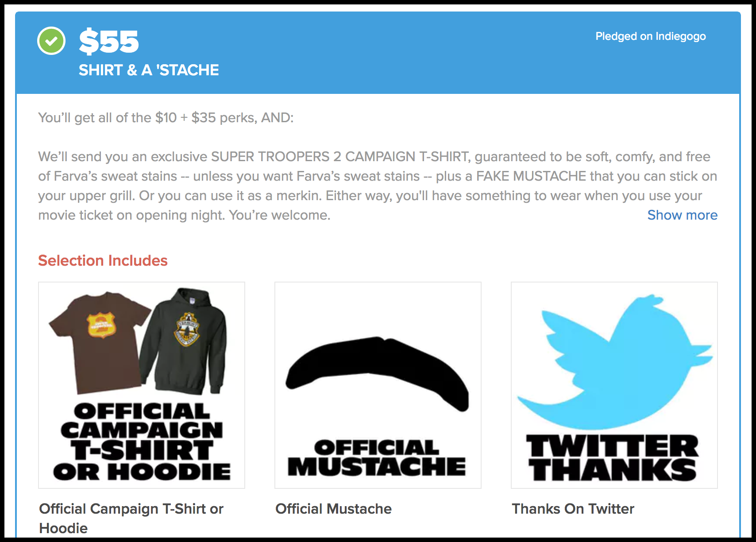Click the dark hoodie image

click(184, 341)
